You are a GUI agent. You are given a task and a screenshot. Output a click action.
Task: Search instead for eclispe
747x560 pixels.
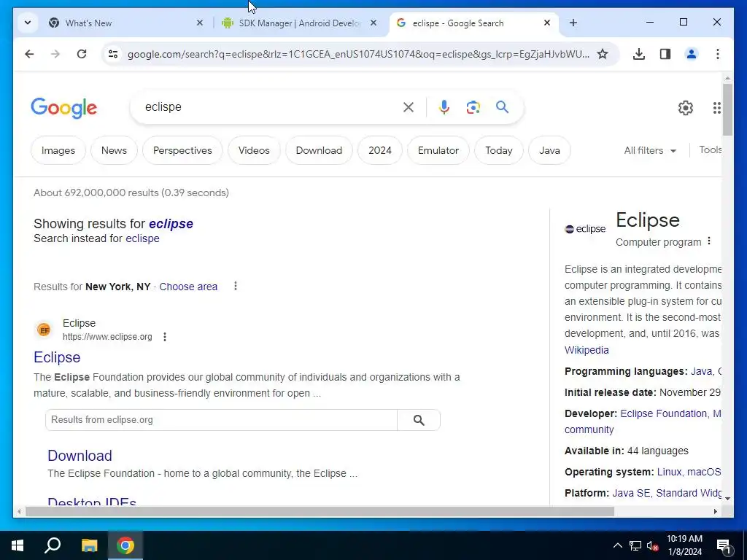click(x=142, y=238)
